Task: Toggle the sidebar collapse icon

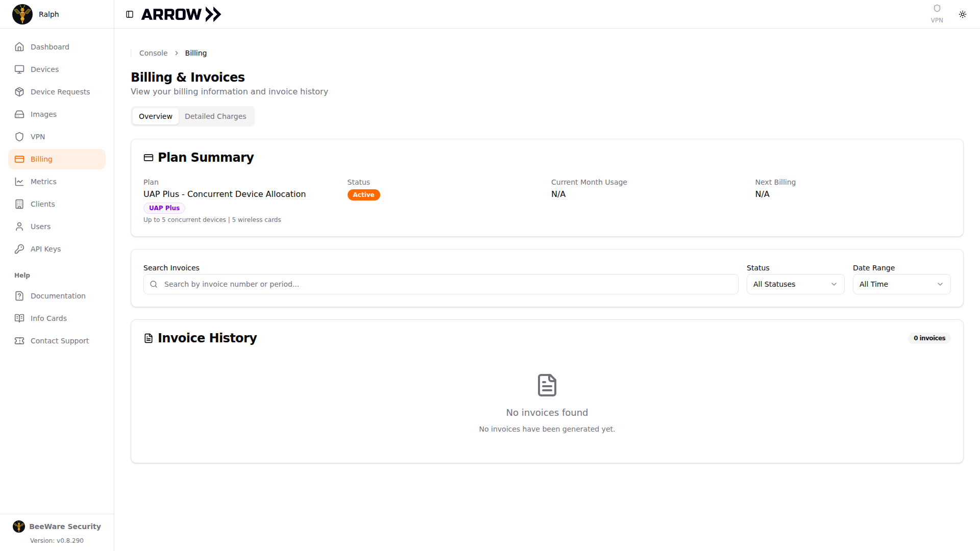Action: (130, 14)
